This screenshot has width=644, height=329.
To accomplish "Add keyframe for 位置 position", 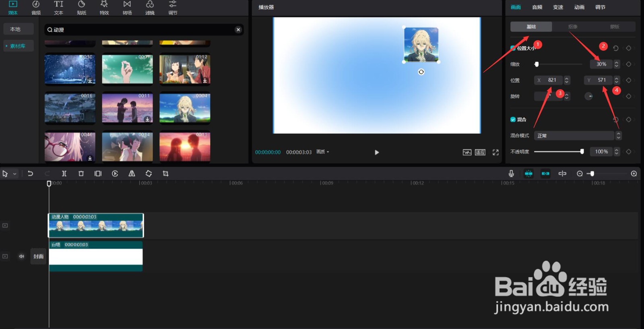I will pos(629,80).
